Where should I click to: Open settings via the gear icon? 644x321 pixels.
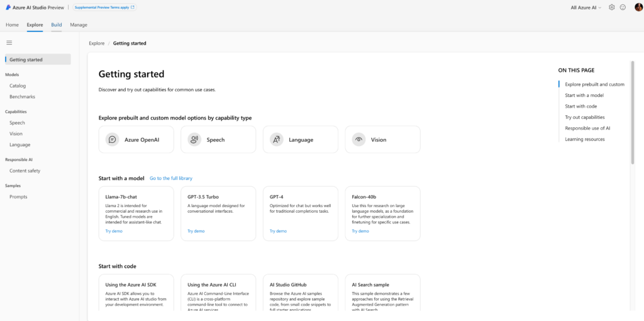[x=611, y=8]
